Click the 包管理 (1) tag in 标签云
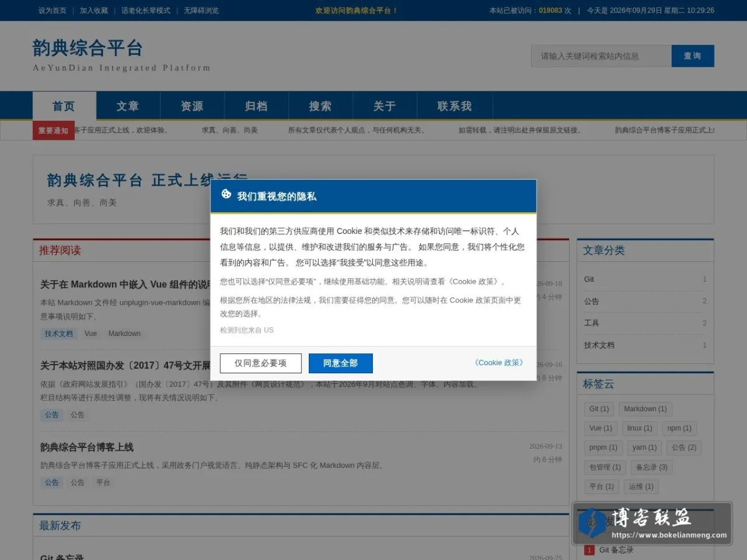747x560 pixels. pyautogui.click(x=605, y=467)
